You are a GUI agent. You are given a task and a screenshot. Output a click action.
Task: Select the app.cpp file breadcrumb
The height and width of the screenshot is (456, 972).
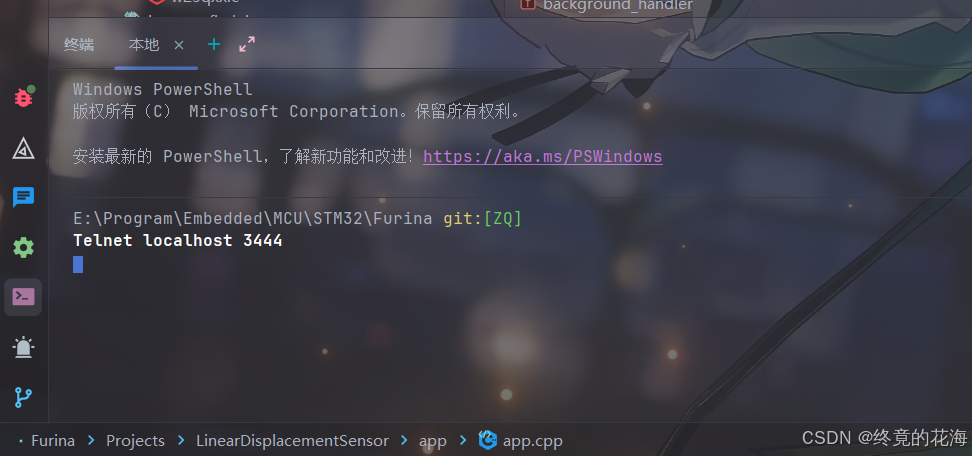click(x=521, y=441)
